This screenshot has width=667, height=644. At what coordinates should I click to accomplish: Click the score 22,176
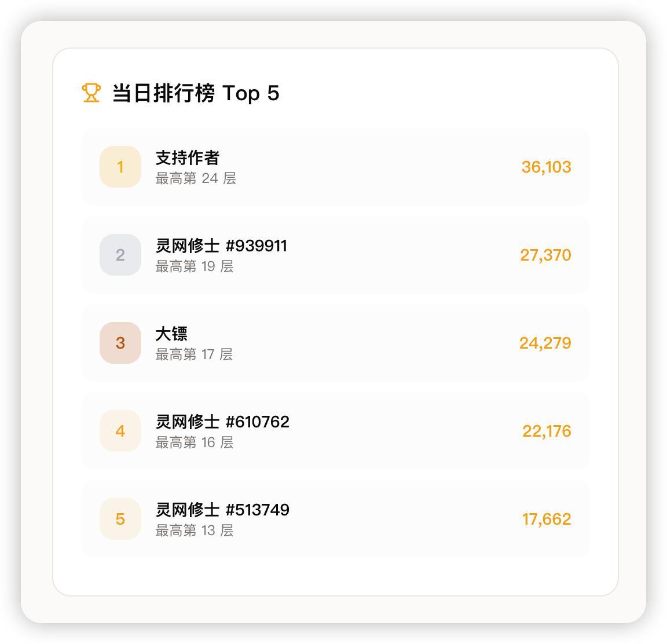pos(547,431)
